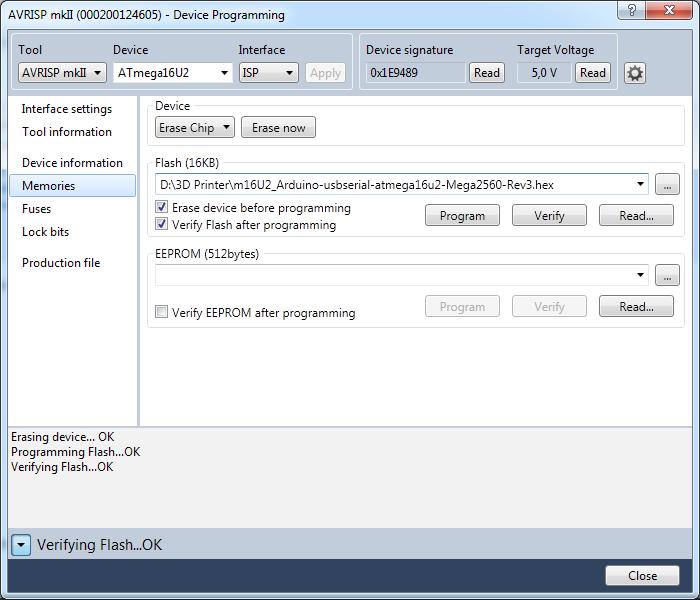Open the Lock bits page
Image resolution: width=700 pixels, height=600 pixels.
(x=46, y=232)
